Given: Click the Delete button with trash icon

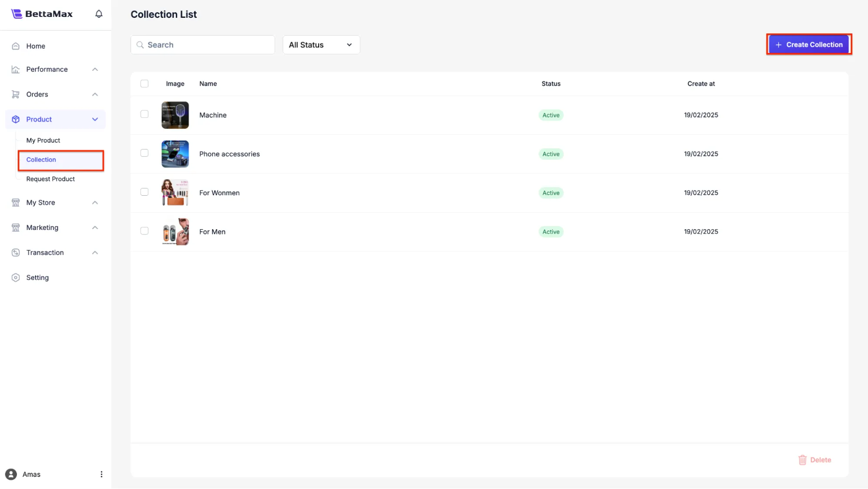Looking at the screenshot, I should click(x=815, y=460).
